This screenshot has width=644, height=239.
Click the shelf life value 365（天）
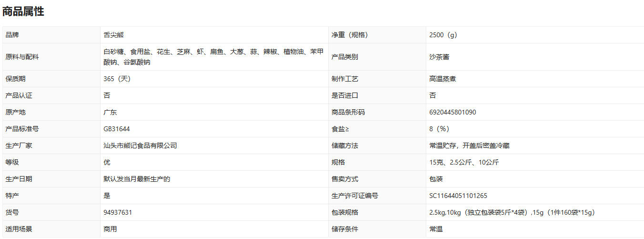point(117,79)
